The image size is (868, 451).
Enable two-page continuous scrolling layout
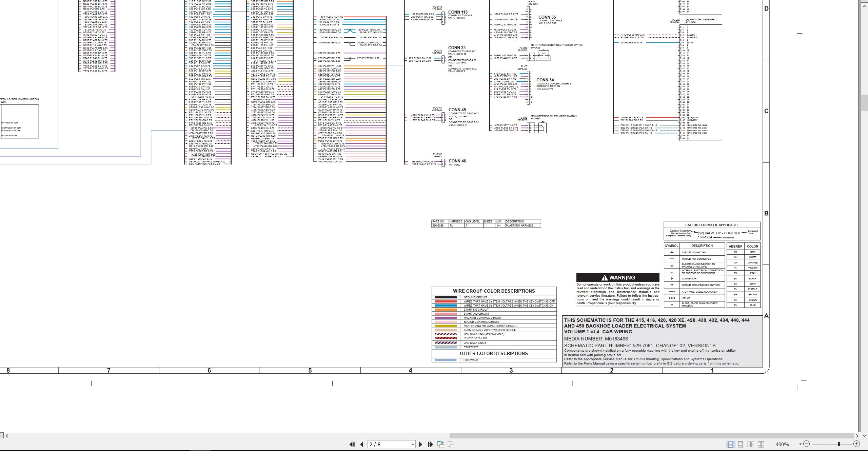click(x=761, y=444)
